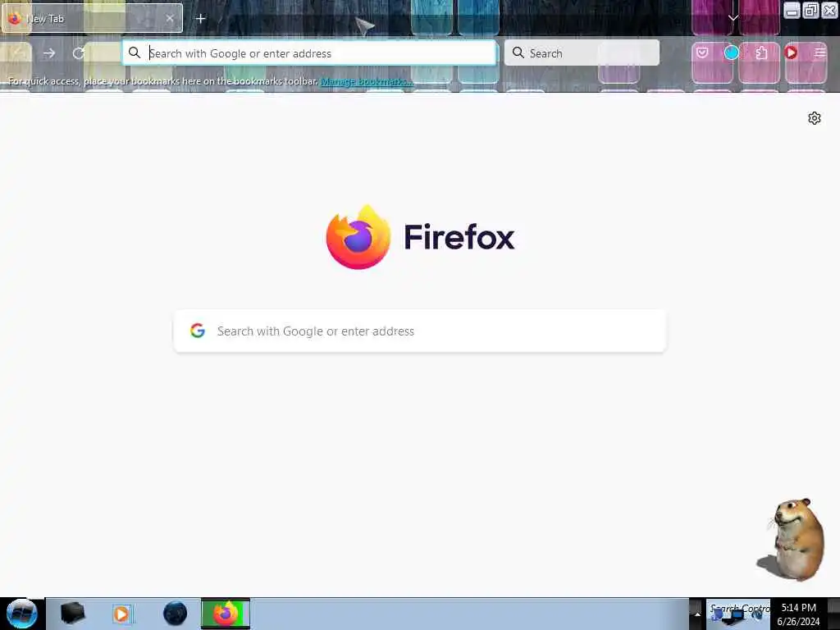Close the New Tab tab
Screen dimensions: 840x630
click(170, 18)
